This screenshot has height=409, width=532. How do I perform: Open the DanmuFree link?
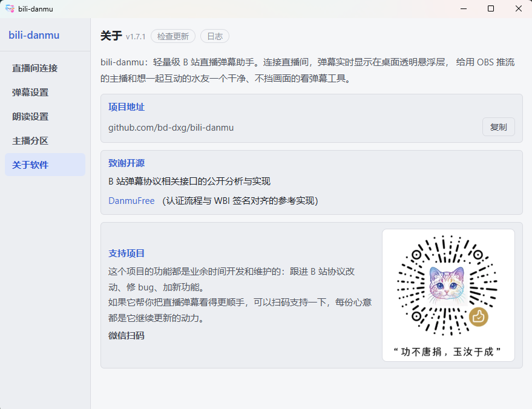pyautogui.click(x=132, y=201)
